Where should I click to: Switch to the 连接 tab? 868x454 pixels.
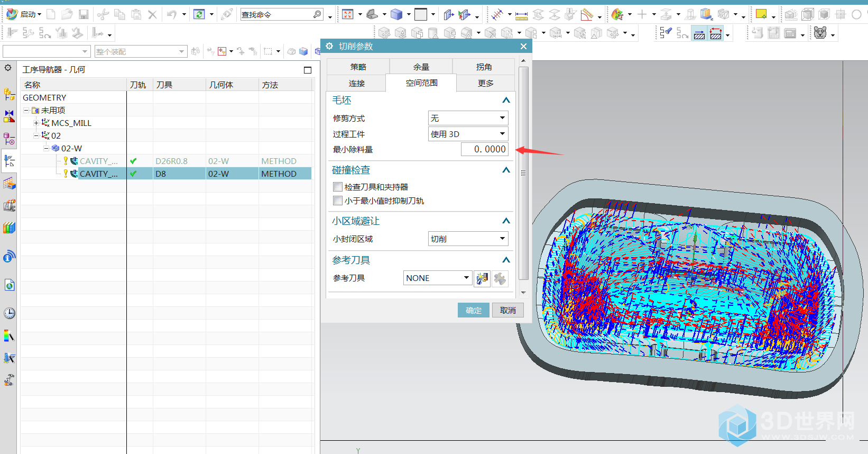(x=356, y=83)
